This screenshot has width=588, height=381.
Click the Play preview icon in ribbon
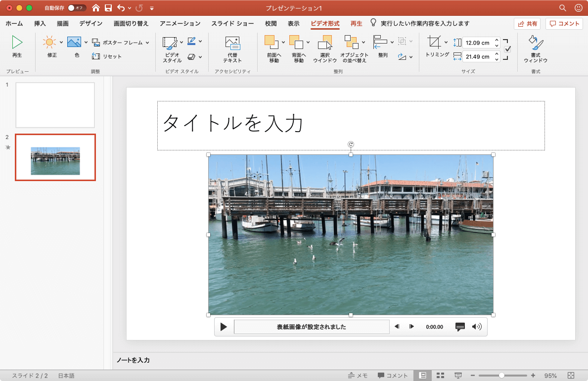coord(17,43)
